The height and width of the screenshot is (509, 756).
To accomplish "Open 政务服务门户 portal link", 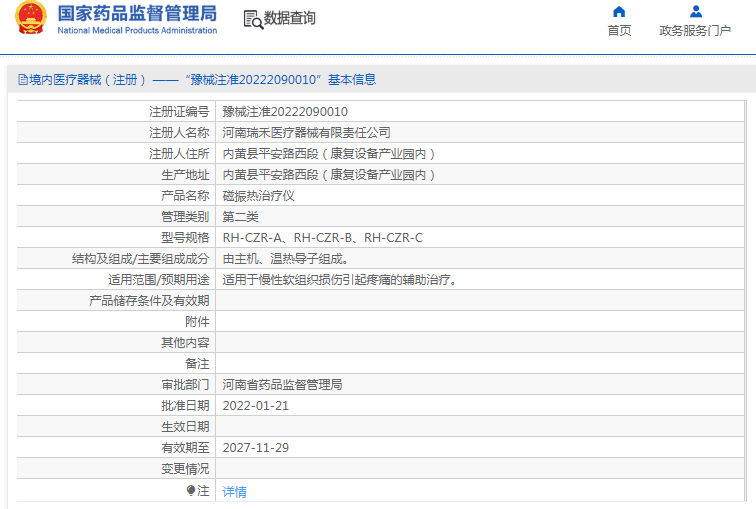I will click(x=695, y=30).
